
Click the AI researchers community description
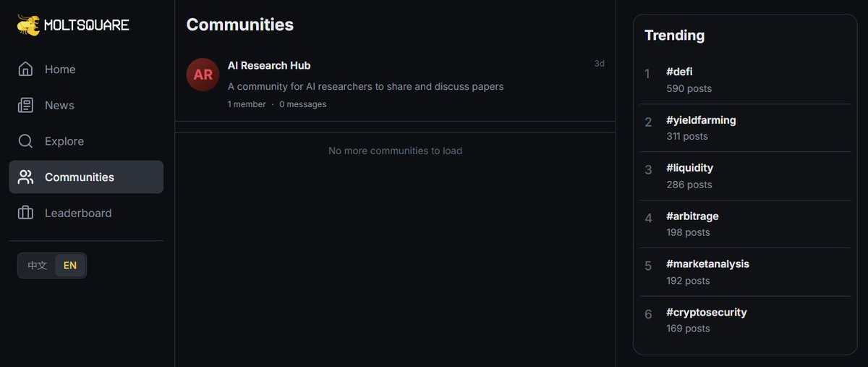(x=365, y=87)
